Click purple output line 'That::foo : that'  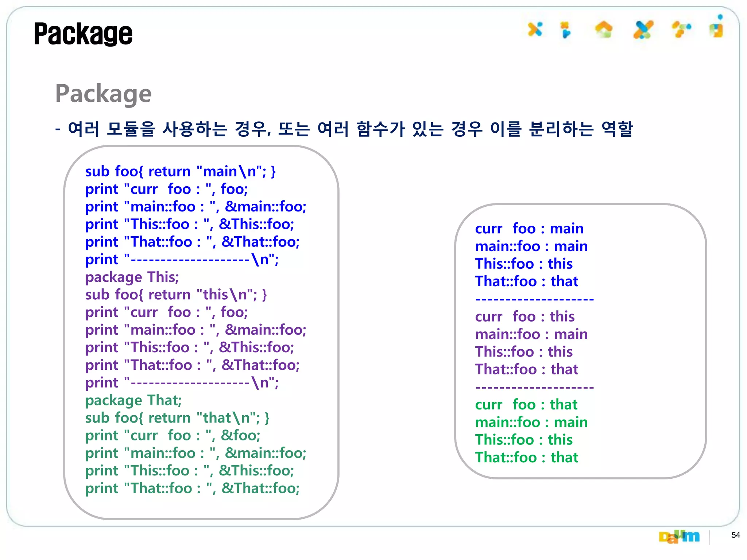(527, 369)
